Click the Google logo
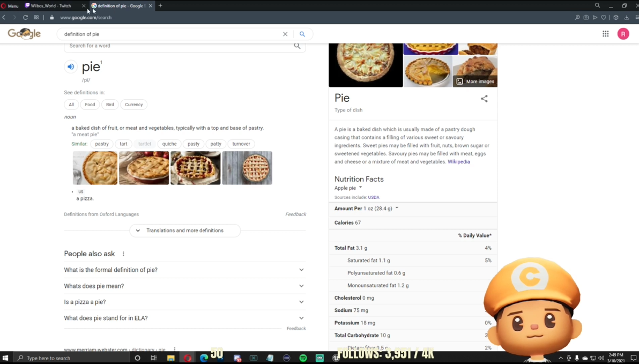The height and width of the screenshot is (364, 639). 24,34
